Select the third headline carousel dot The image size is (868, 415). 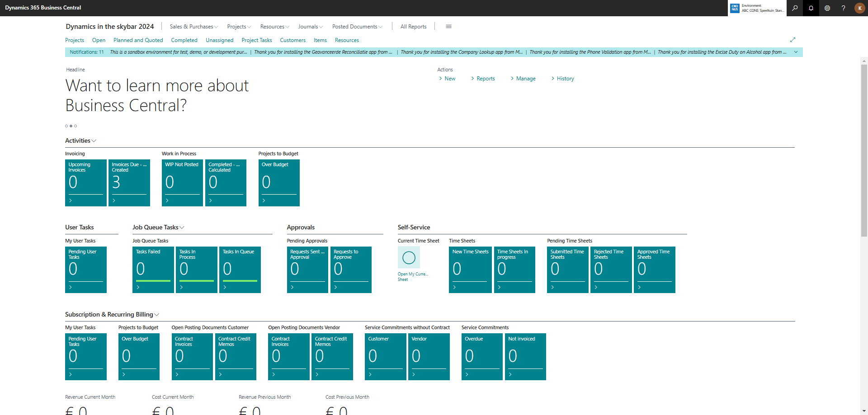pos(75,126)
